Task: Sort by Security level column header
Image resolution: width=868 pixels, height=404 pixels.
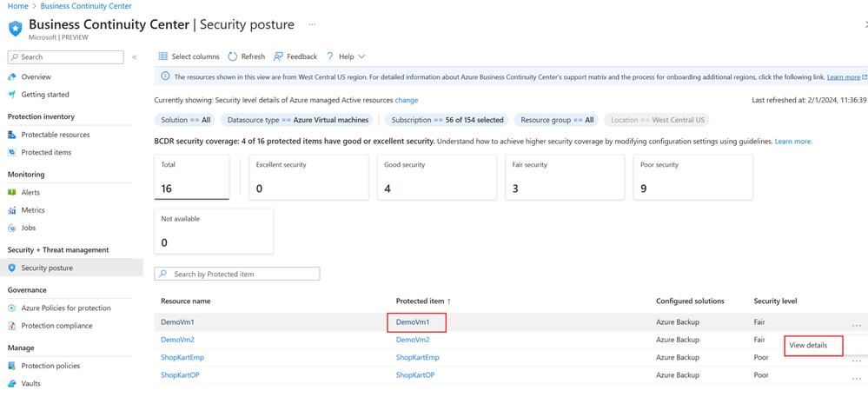Action: coord(775,301)
